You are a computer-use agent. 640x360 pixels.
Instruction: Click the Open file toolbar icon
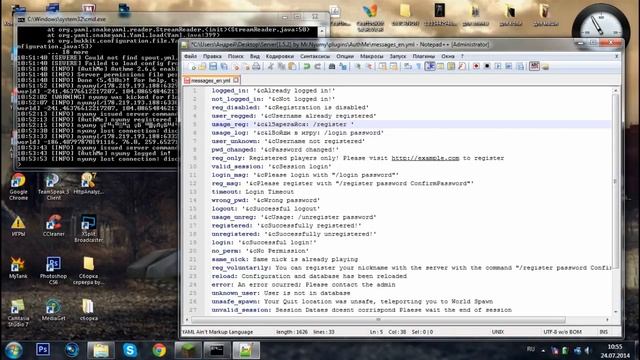click(x=202, y=66)
